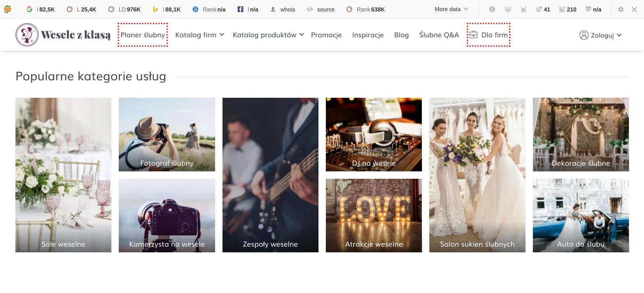Go to Wesele z klasą home logo
The width and height of the screenshot is (644, 293).
tap(63, 35)
